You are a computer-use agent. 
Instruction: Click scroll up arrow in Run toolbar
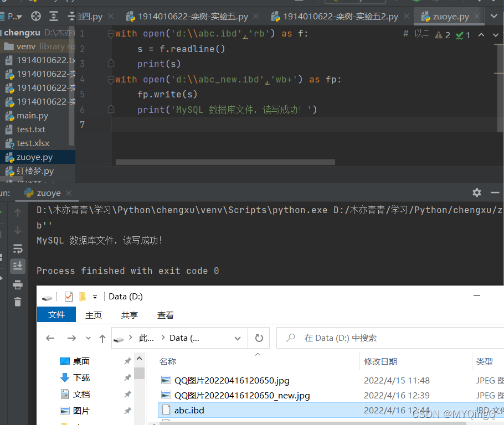18,212
